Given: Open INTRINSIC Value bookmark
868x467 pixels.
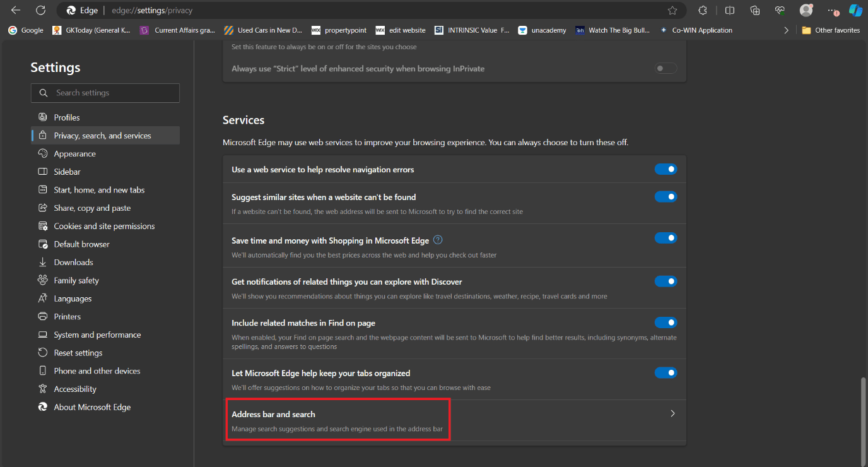Looking at the screenshot, I should click(472, 30).
